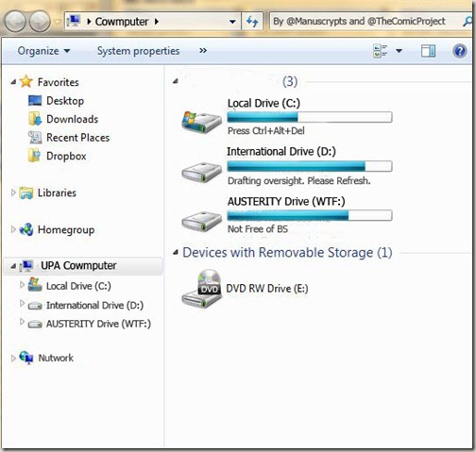Select UPA Cowmputer in navigation pane
Image resolution: width=476 pixels, height=452 pixels.
[78, 265]
